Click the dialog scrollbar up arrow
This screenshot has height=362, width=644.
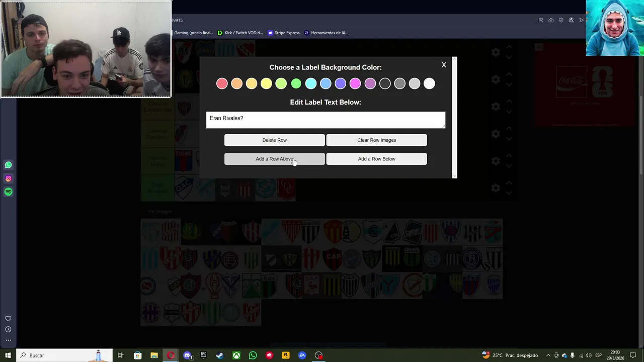tap(455, 59)
